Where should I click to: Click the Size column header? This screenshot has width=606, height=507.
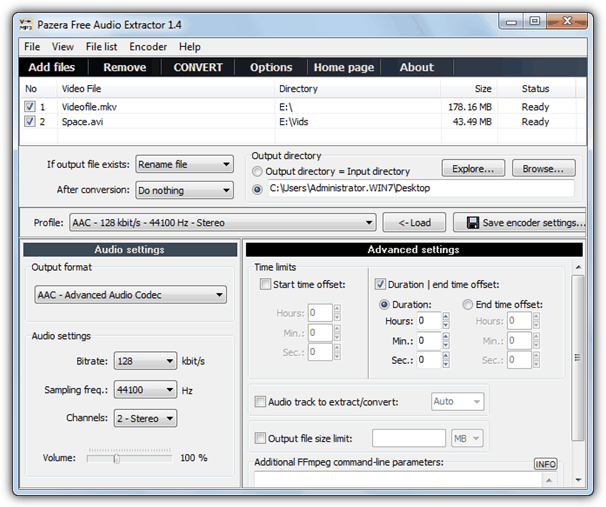click(x=469, y=89)
